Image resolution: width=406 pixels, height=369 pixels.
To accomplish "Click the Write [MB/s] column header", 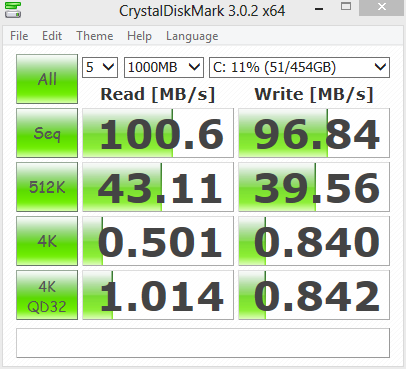I will [314, 94].
